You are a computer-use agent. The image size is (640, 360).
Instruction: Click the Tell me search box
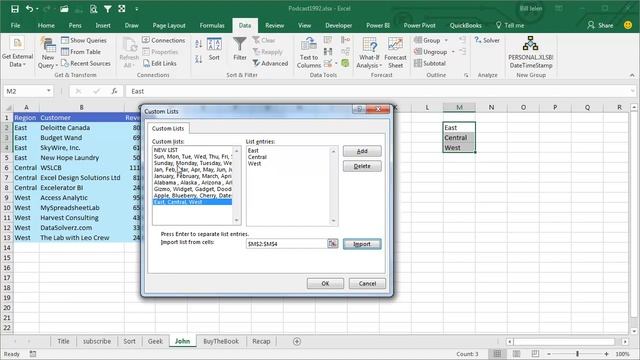point(510,25)
